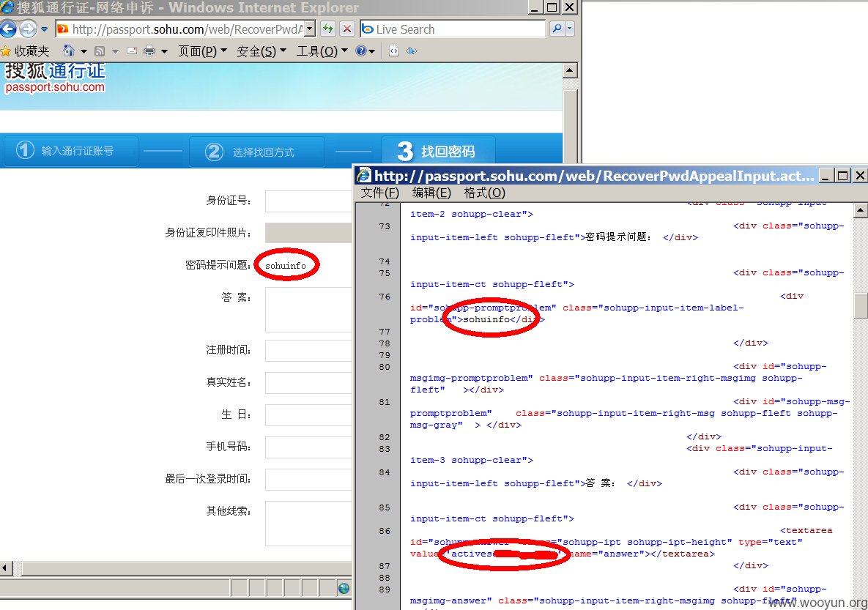Click source window scroll-up arrow
This screenshot has height=610, width=868.
point(860,210)
